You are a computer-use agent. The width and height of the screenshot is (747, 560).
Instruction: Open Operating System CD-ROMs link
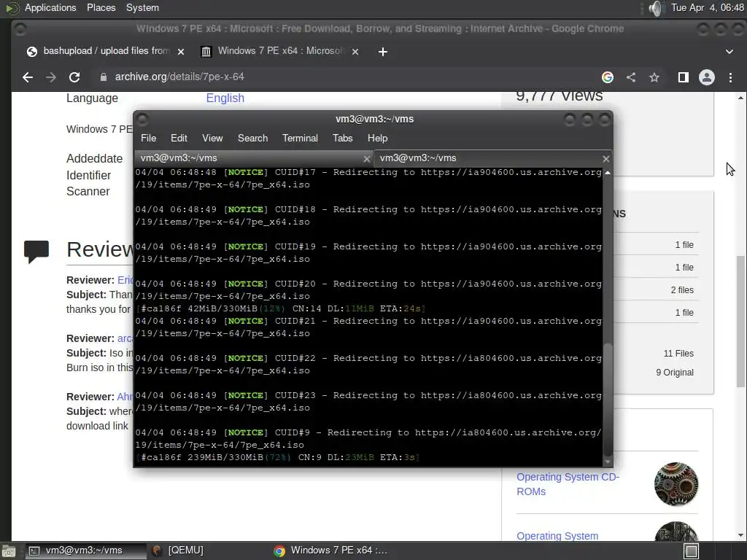pyautogui.click(x=568, y=484)
